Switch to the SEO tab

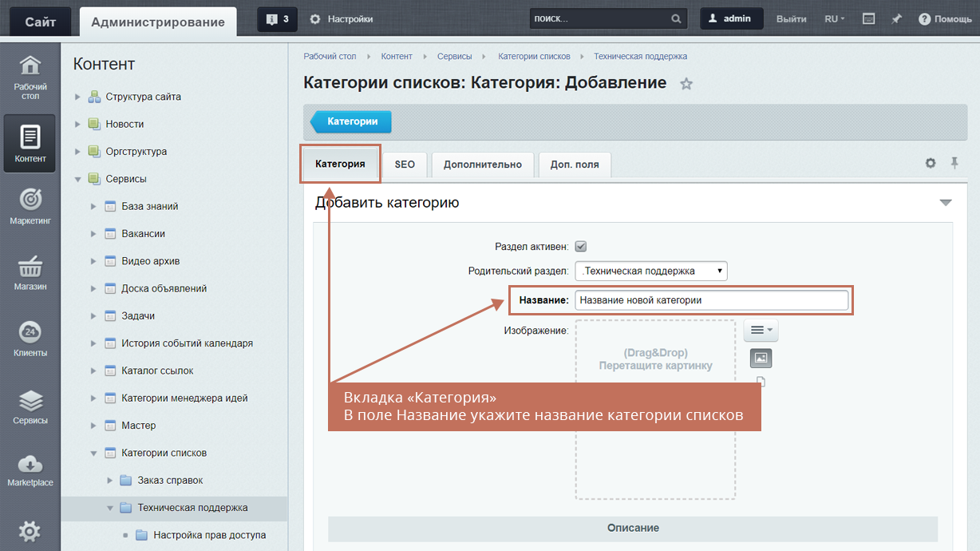(x=405, y=165)
